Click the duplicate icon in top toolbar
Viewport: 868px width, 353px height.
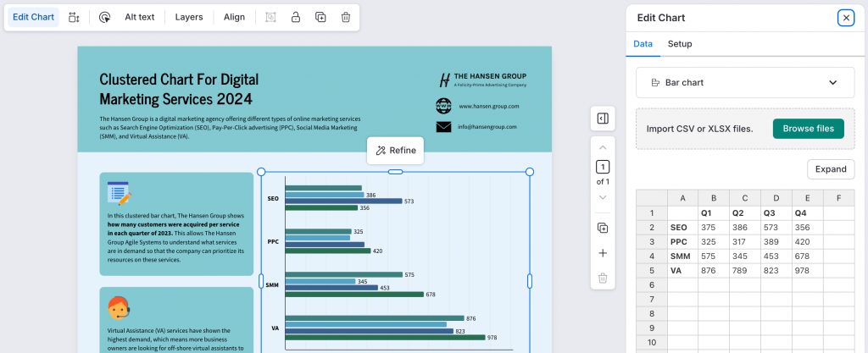click(320, 17)
